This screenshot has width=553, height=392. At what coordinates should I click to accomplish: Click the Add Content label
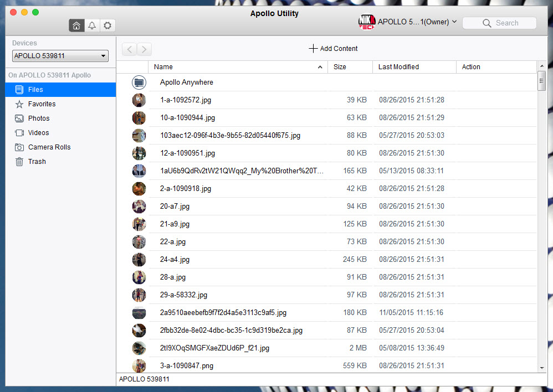339,49
